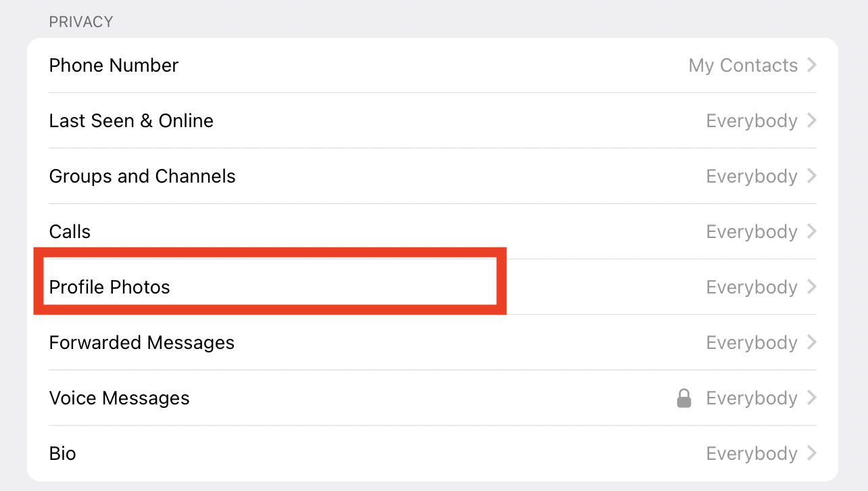Click the chevron next to My Contacts
The width and height of the screenshot is (868, 491).
pos(812,65)
